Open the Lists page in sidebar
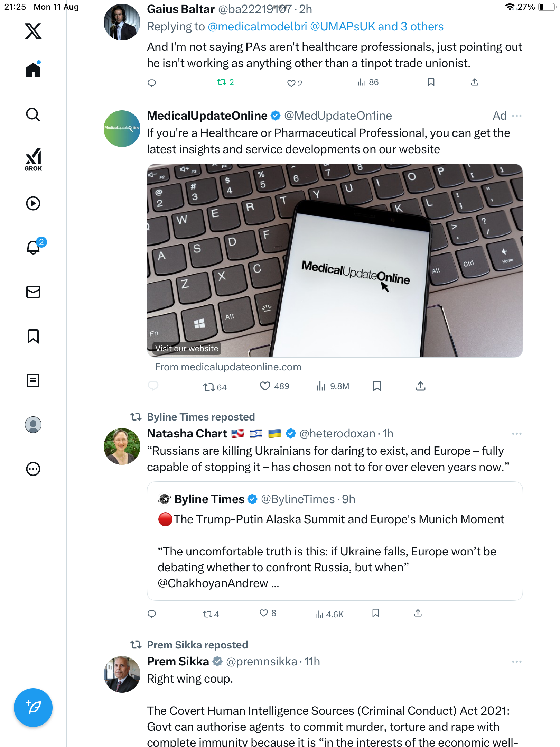This screenshot has width=560, height=747. pyautogui.click(x=33, y=380)
